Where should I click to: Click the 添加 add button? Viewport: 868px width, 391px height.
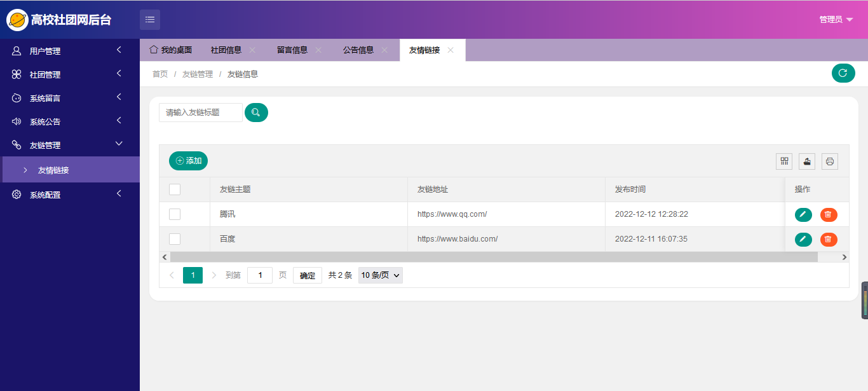point(188,161)
